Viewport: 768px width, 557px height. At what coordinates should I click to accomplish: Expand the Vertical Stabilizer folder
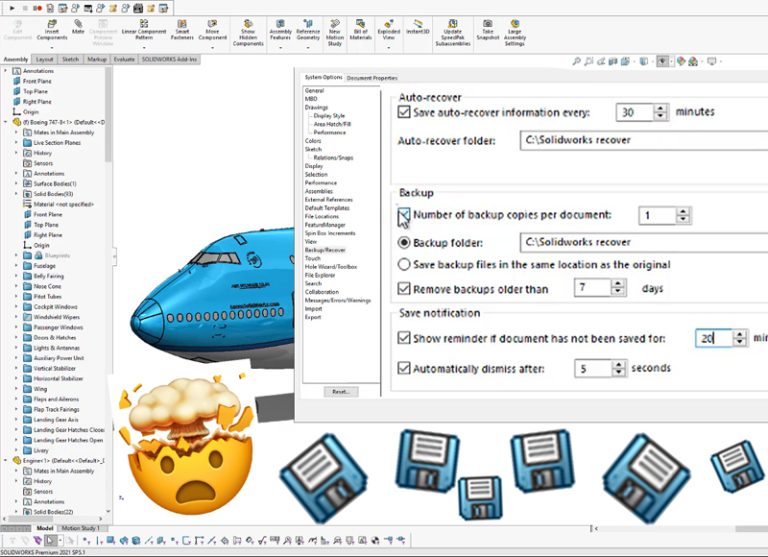tap(16, 368)
